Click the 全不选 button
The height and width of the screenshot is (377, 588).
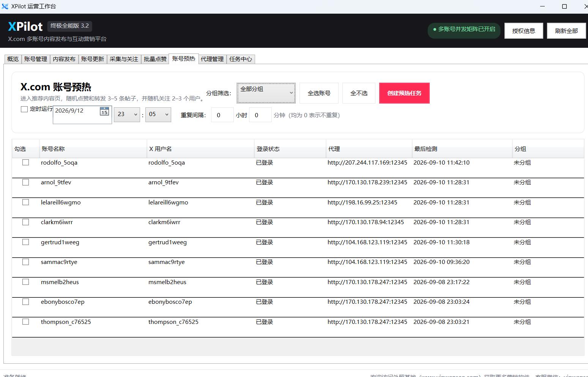click(359, 93)
